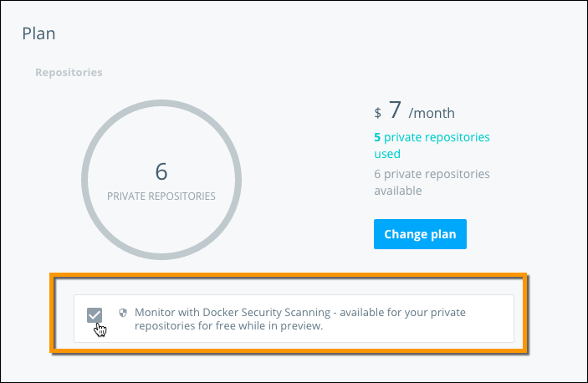Screen dimensions: 588x383
Task: Click the number 6 inside the circle
Action: tap(161, 171)
